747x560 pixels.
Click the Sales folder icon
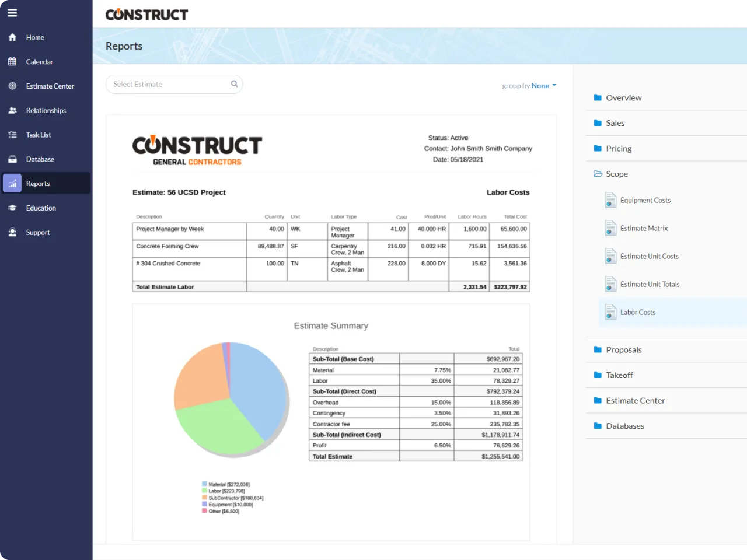598,123
